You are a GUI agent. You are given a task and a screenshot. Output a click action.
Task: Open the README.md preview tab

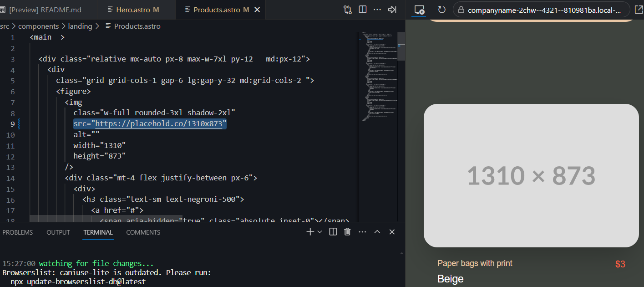[45, 10]
